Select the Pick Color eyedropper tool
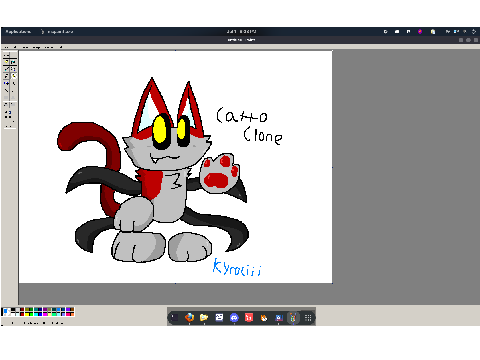Viewport: 480px width, 360px height. (6, 69)
